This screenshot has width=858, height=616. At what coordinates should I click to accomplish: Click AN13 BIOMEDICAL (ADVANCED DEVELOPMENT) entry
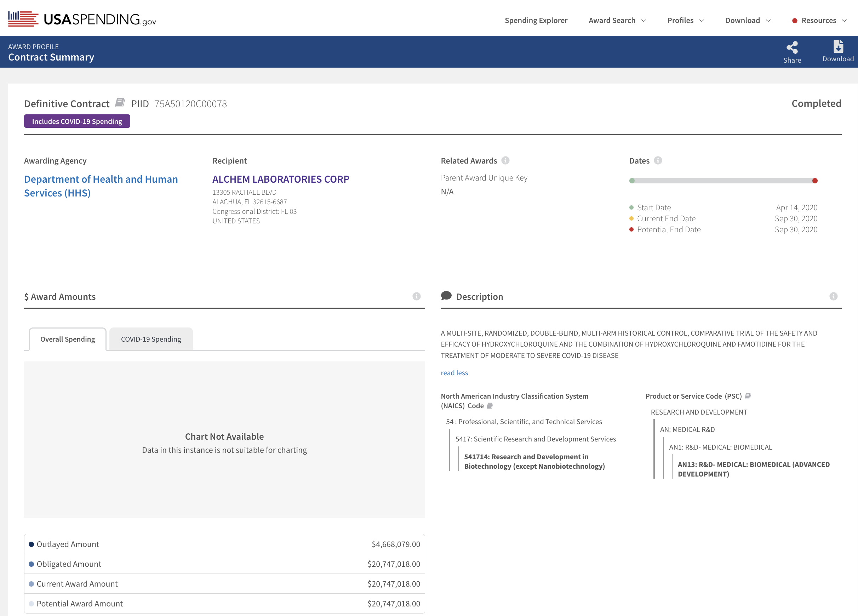[x=754, y=469]
